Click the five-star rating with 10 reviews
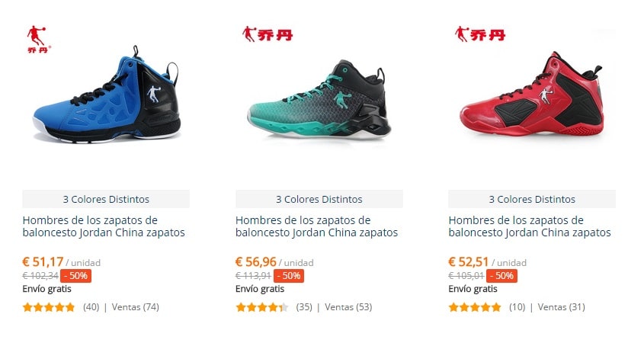 pos(475,307)
